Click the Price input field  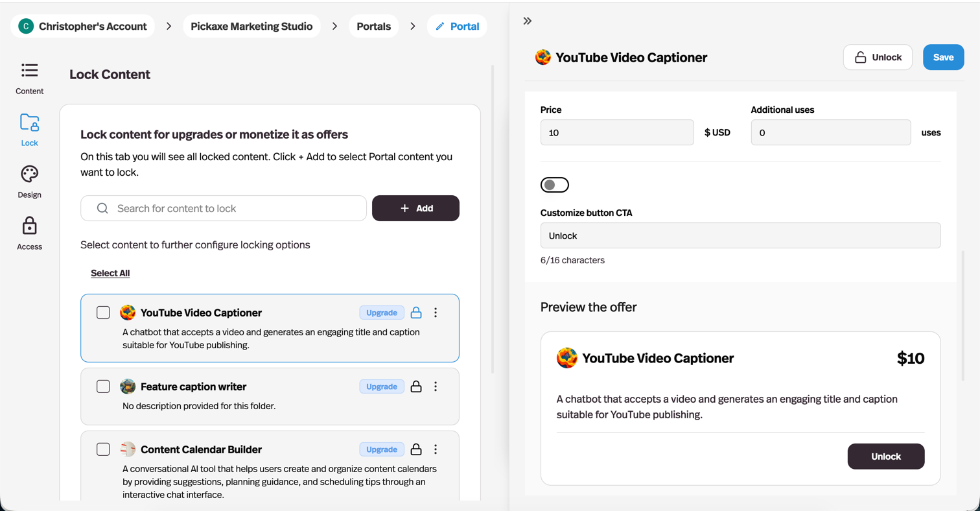pyautogui.click(x=617, y=133)
